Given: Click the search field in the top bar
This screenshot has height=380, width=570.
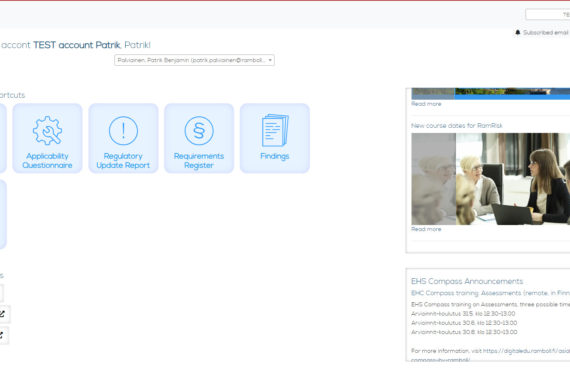Looking at the screenshot, I should coord(547,15).
